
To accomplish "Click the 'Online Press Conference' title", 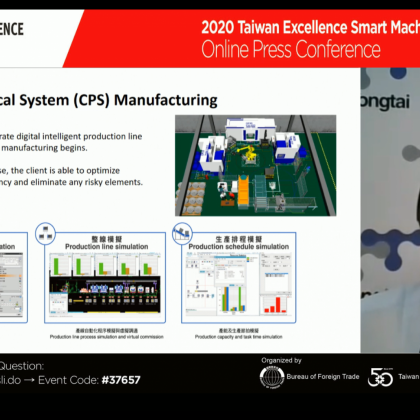I will coord(291,50).
